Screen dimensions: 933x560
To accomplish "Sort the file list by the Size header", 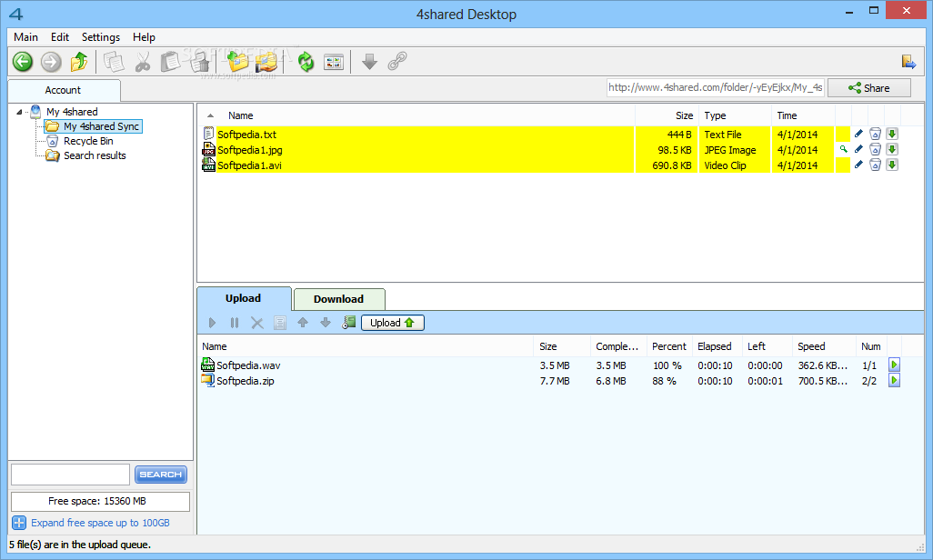I will coord(667,115).
